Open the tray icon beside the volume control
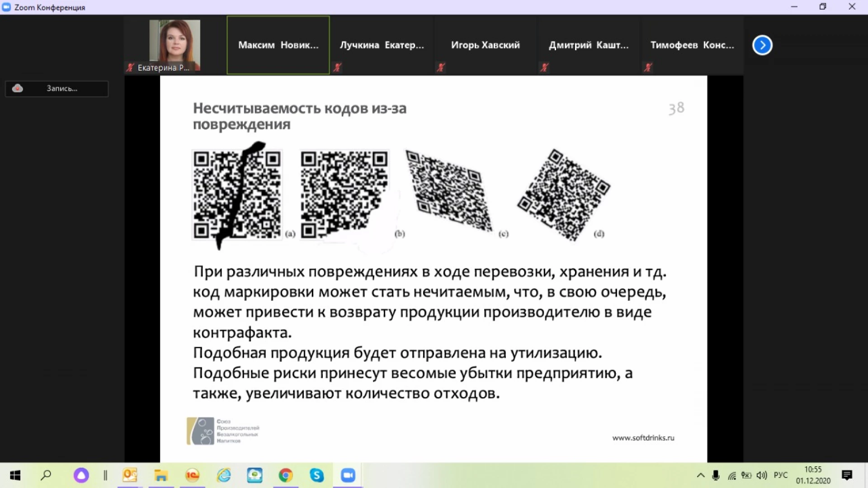The width and height of the screenshot is (868, 488). [x=746, y=475]
